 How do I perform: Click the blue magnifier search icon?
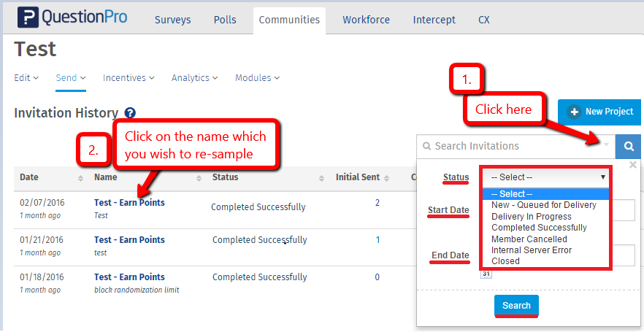coord(626,146)
